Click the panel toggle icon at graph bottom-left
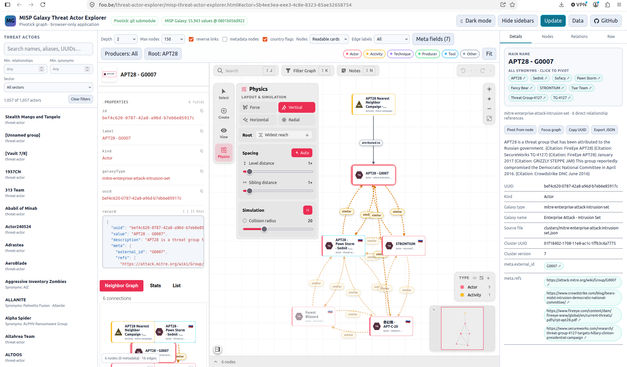Image resolution: width=627 pixels, height=367 pixels. (217, 349)
